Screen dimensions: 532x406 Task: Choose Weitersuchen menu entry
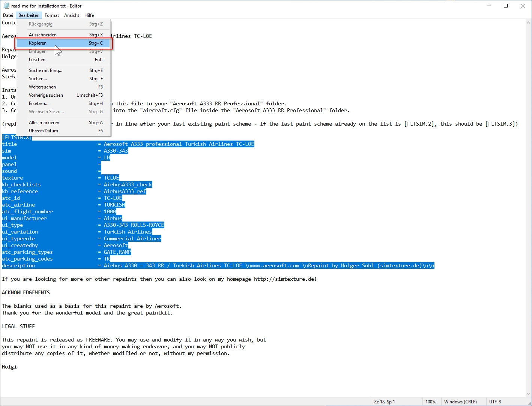[x=42, y=87]
